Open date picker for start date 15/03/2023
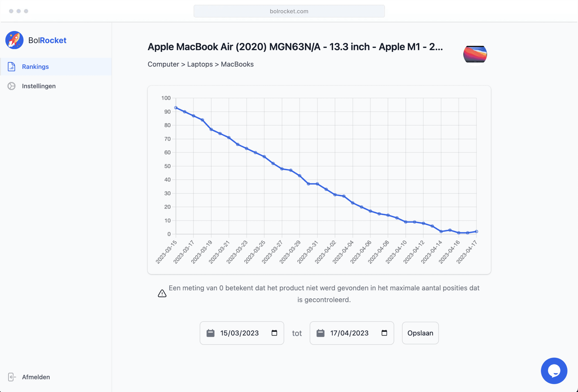The width and height of the screenshot is (578, 392). point(274,333)
